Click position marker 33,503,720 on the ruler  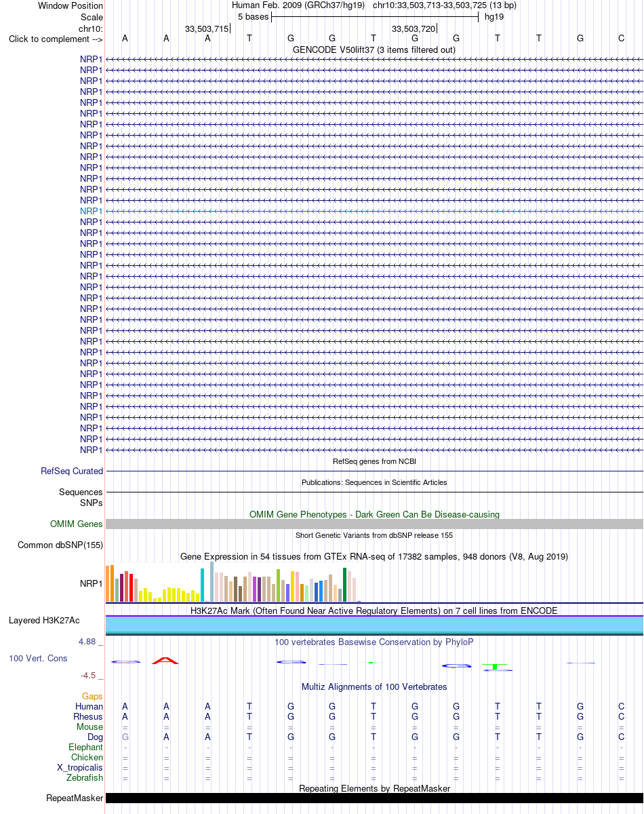point(414,28)
